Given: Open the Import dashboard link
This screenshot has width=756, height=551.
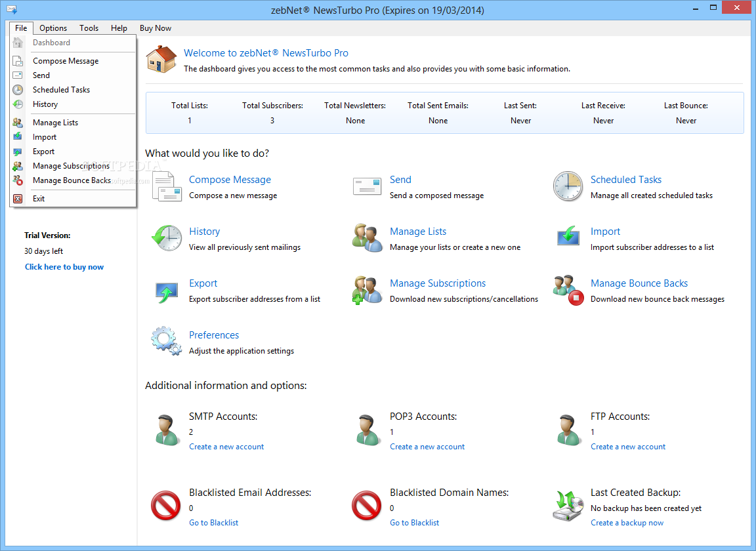Looking at the screenshot, I should pos(605,232).
